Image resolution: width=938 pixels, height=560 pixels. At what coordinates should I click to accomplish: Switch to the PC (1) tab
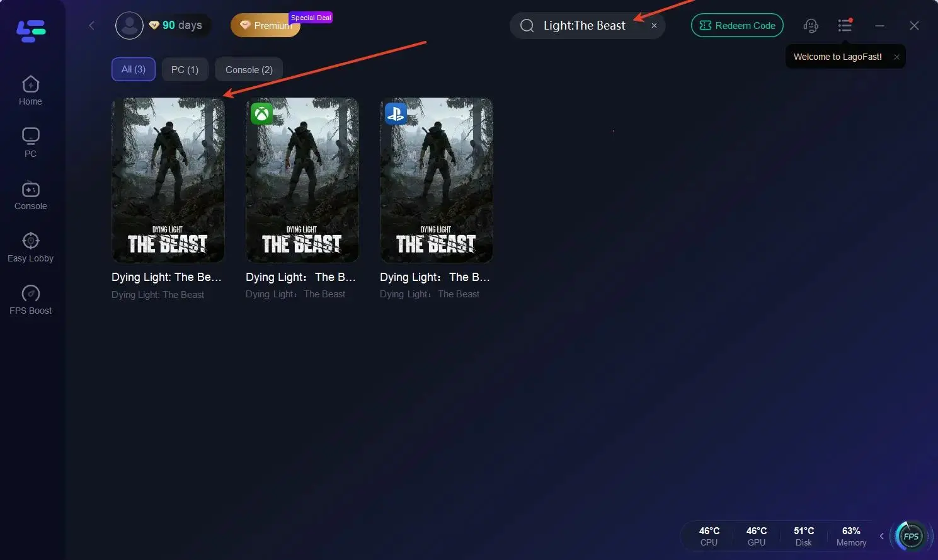(x=185, y=70)
